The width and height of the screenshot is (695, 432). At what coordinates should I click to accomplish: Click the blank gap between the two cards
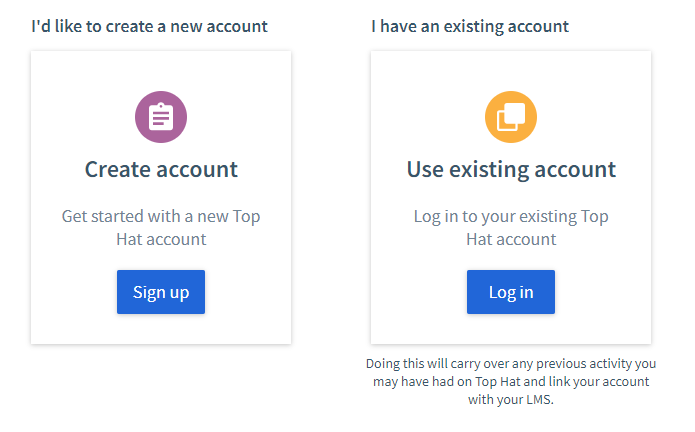pos(331,197)
